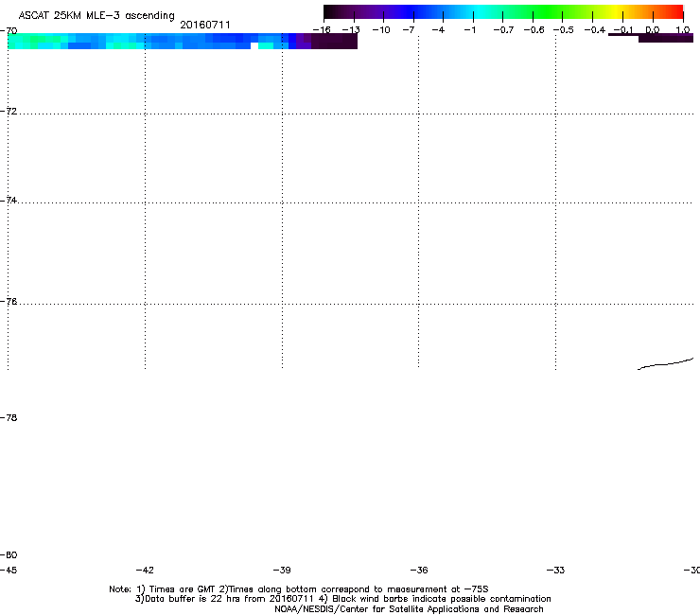Click the NOAA/NESDIS Center credit line

tap(409, 609)
